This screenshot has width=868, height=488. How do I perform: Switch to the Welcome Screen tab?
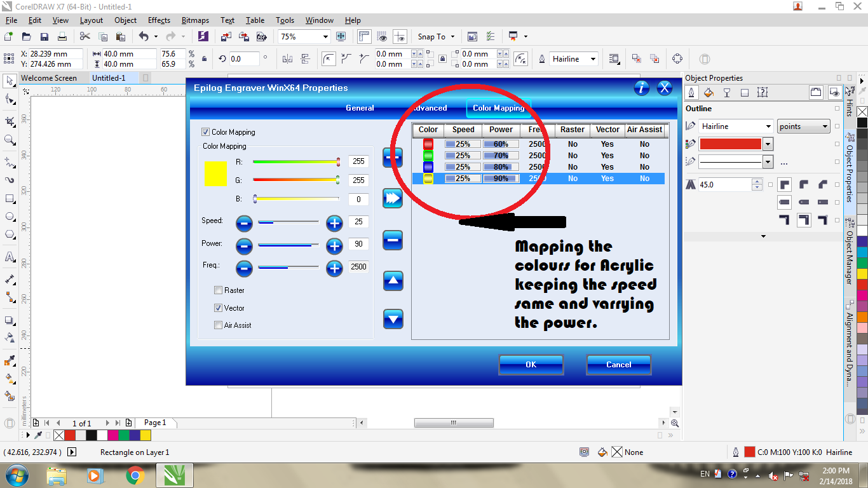tap(49, 78)
